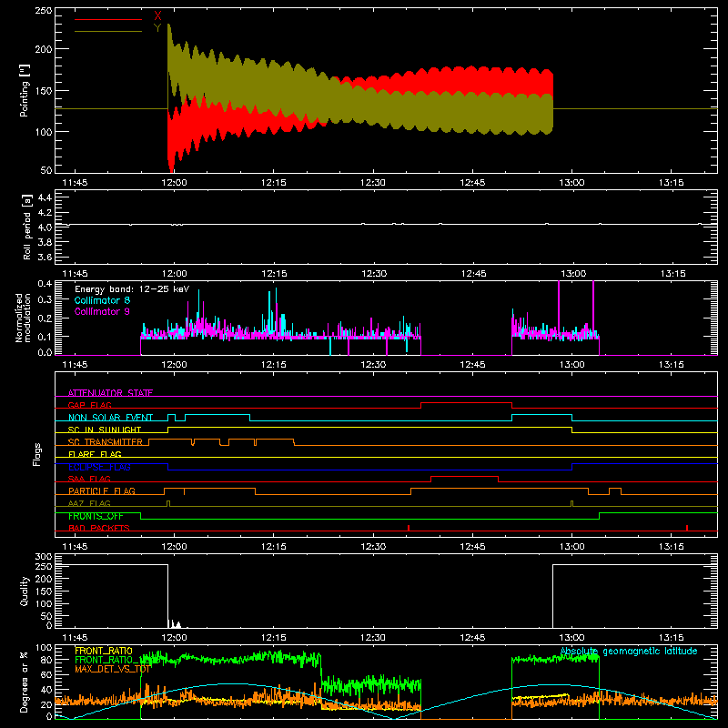Click the yellow FRONT_RATIO legend label
The height and width of the screenshot is (728, 728).
tap(104, 651)
